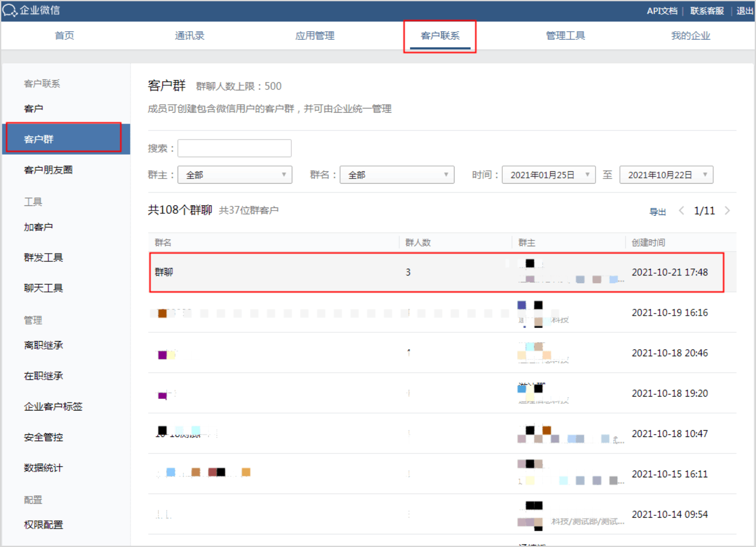
Task: Select 群发工具 from the sidebar
Action: click(43, 257)
